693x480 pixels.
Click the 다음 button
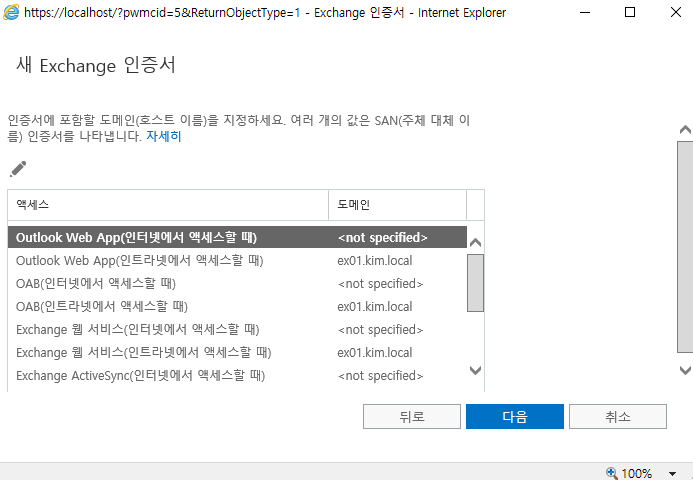coord(515,416)
